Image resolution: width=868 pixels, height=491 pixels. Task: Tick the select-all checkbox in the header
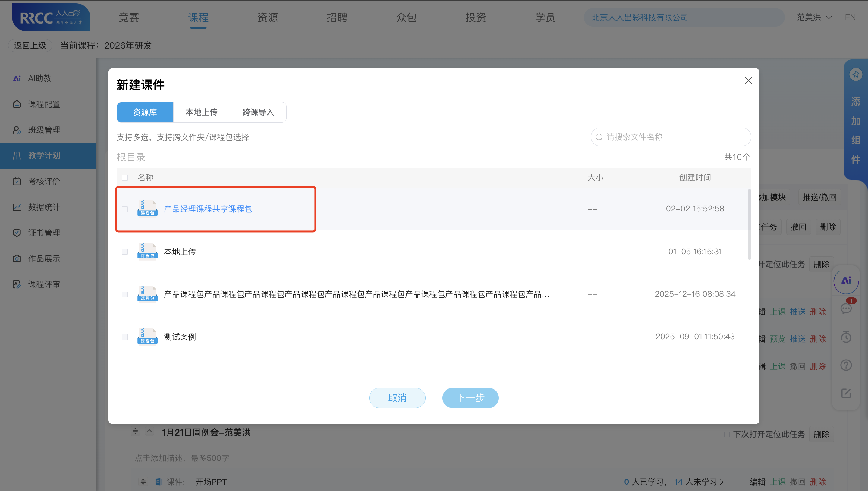[125, 178]
